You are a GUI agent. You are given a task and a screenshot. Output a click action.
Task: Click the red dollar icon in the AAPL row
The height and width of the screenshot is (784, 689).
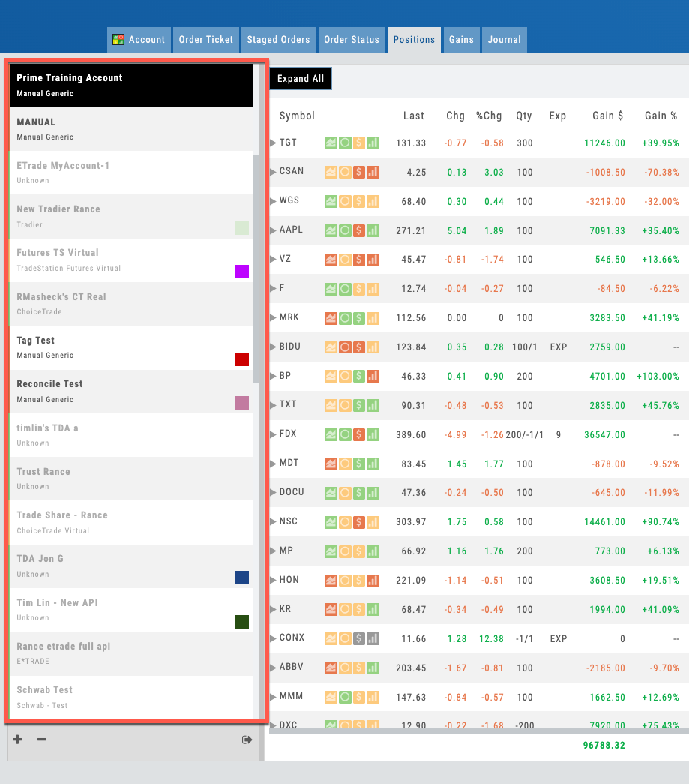pyautogui.click(x=359, y=230)
